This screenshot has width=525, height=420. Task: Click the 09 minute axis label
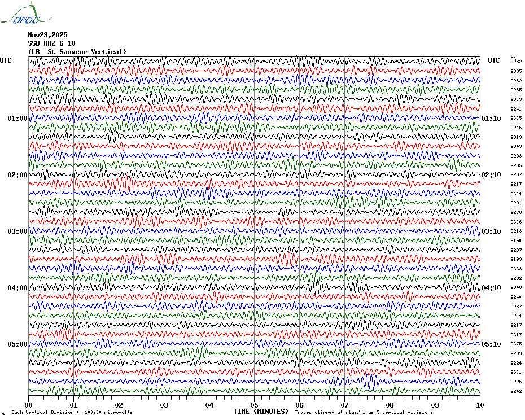(435, 405)
